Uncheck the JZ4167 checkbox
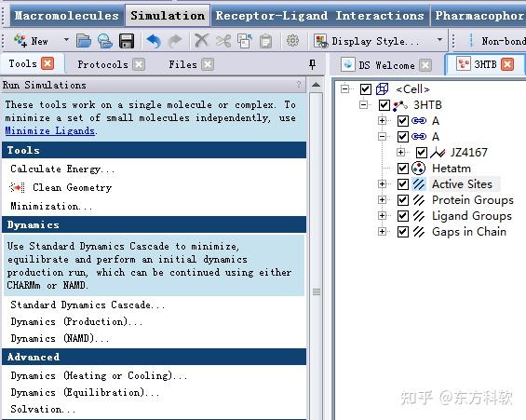 tap(422, 153)
